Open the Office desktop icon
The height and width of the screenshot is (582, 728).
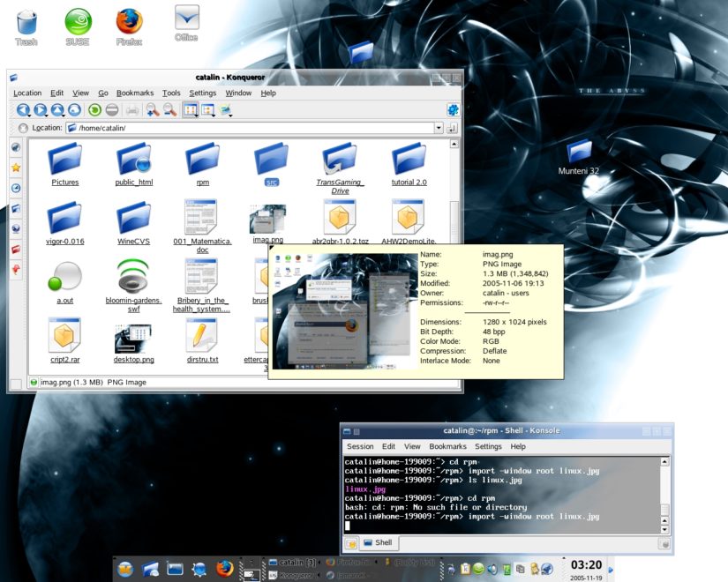[x=186, y=23]
